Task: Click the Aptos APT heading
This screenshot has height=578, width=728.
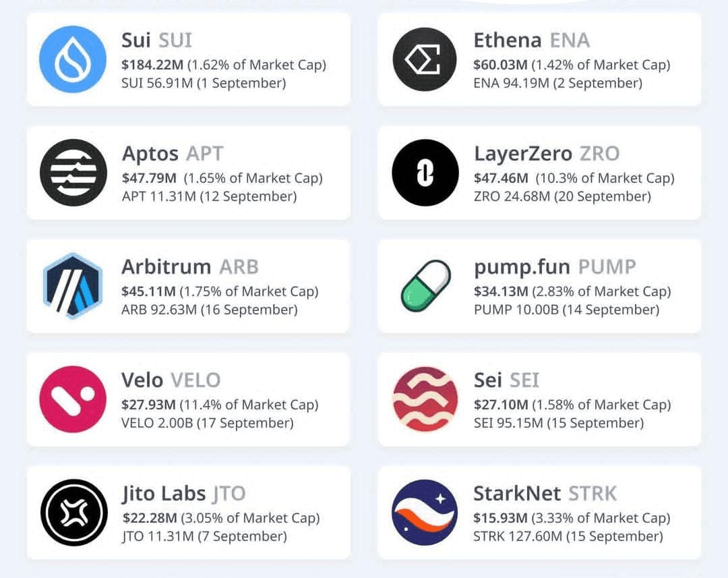Action: pos(172,154)
